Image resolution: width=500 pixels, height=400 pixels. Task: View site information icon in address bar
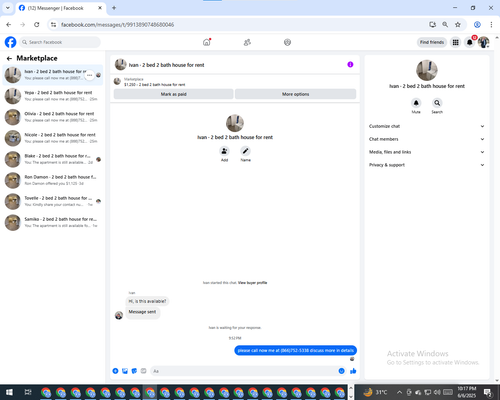pyautogui.click(x=53, y=25)
